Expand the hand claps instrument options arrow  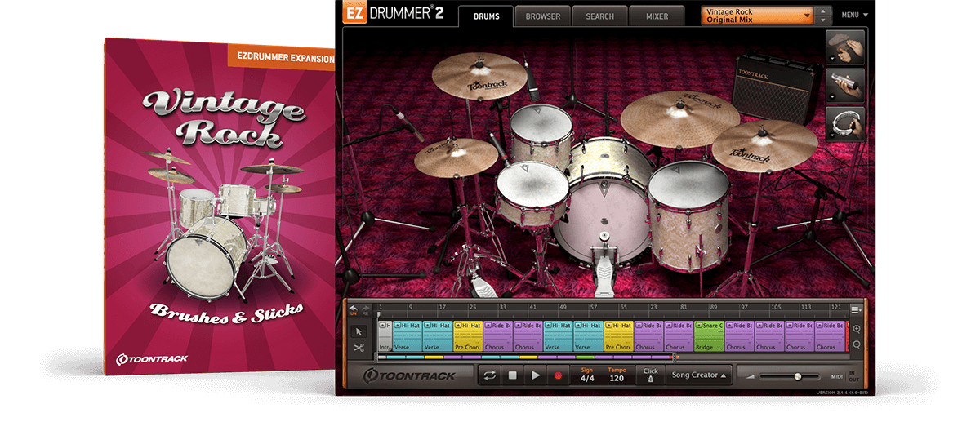[x=832, y=59]
